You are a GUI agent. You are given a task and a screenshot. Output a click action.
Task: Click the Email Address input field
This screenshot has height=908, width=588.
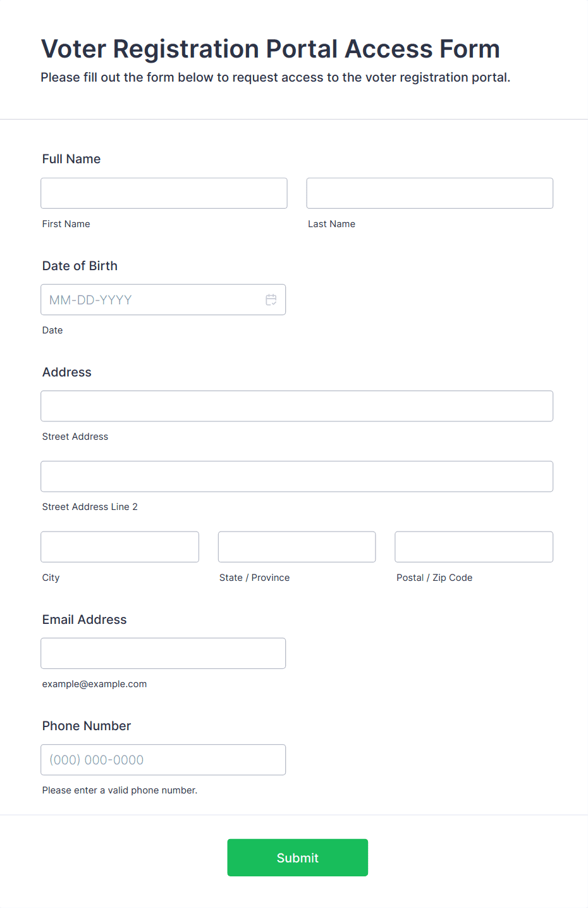[x=163, y=653]
